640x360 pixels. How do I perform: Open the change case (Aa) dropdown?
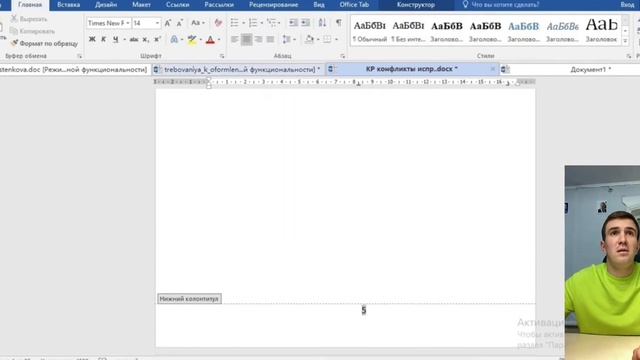pyautogui.click(x=198, y=23)
